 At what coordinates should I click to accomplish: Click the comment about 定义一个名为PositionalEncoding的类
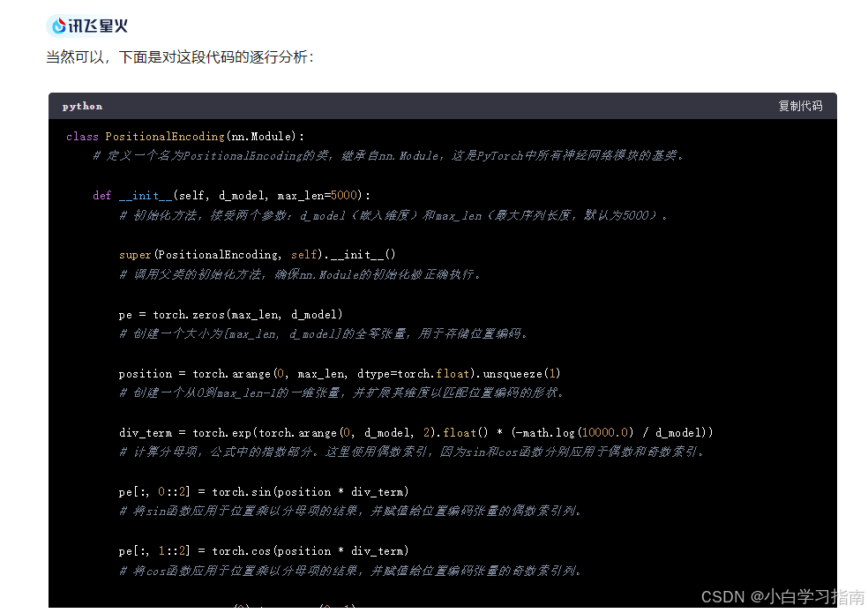coord(389,155)
